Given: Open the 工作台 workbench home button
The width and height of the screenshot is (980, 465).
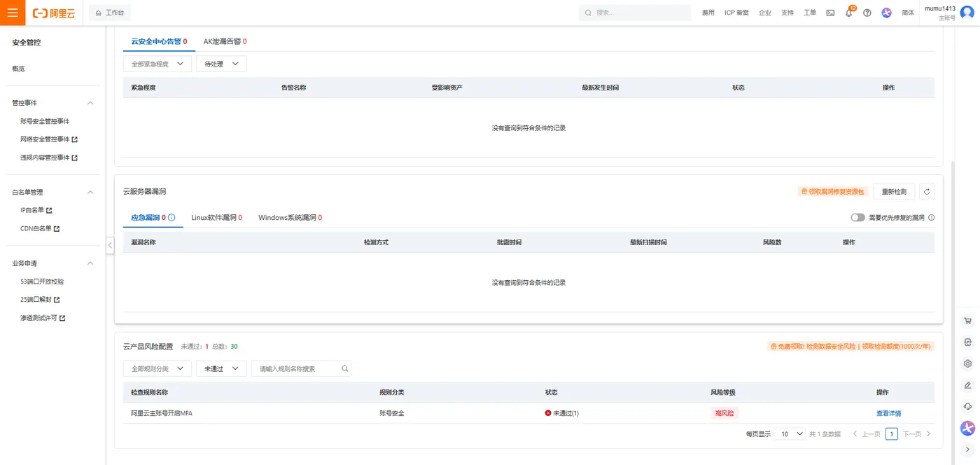Looking at the screenshot, I should (x=110, y=13).
